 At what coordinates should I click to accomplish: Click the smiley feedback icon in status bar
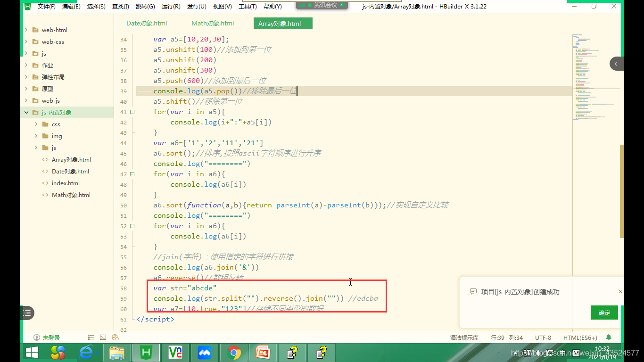[116, 337]
